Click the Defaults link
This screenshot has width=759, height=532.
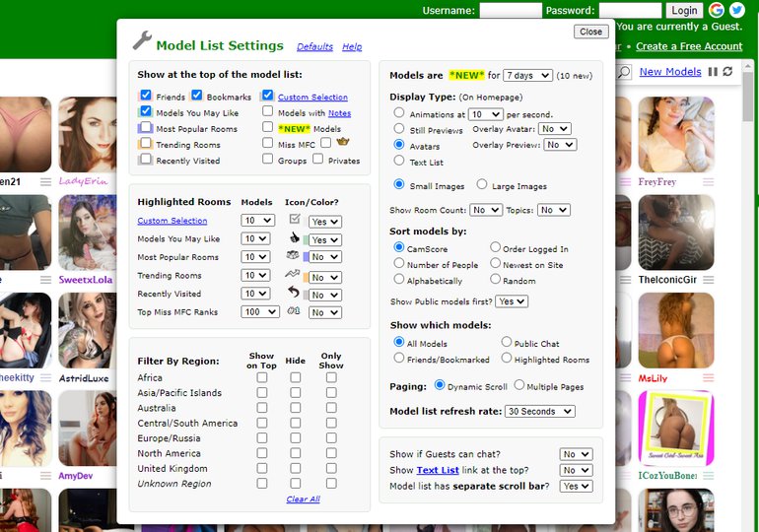[314, 47]
